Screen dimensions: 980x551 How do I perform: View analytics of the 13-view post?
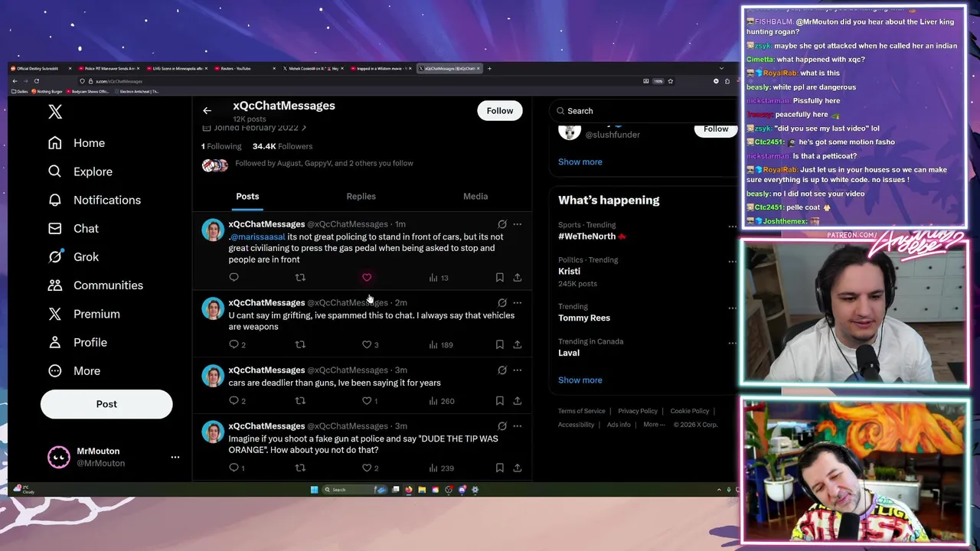tap(439, 278)
